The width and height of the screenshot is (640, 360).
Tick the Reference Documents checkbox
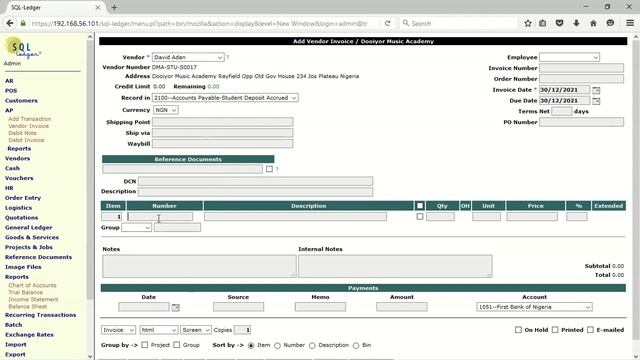(269, 169)
